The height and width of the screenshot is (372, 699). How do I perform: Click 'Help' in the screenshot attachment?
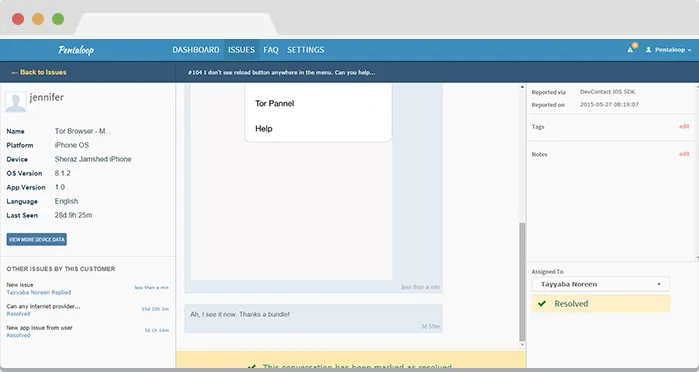[263, 129]
